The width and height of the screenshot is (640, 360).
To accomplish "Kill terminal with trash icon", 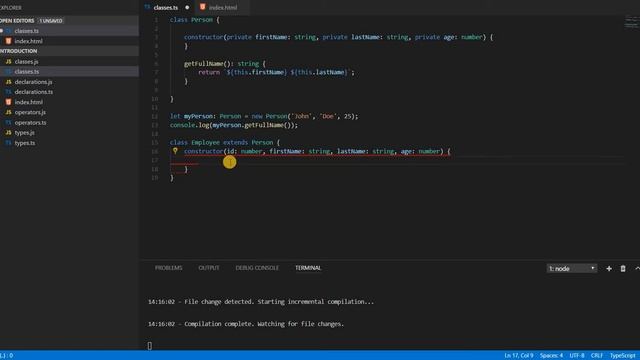I will pos(623,268).
